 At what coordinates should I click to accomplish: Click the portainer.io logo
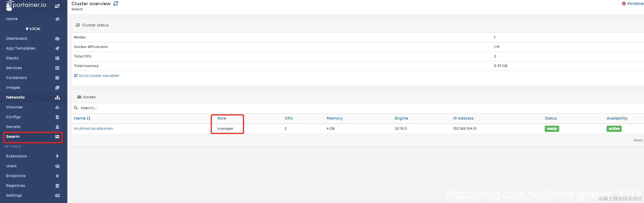coord(26,5)
